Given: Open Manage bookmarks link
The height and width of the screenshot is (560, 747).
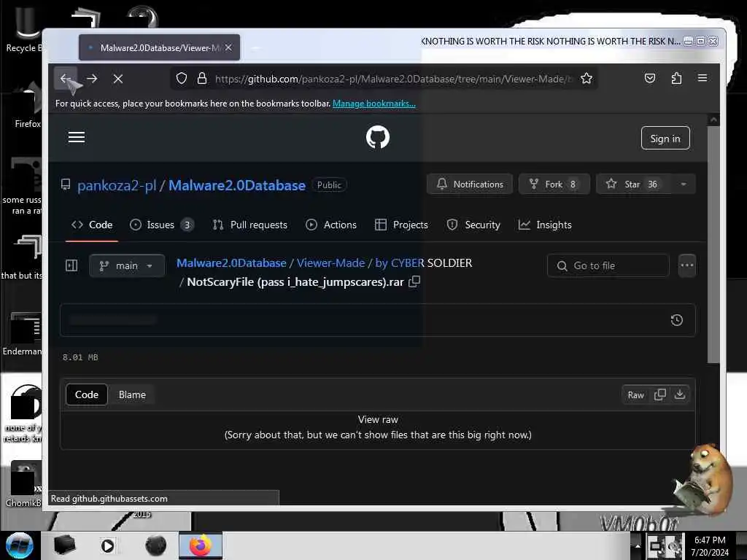Looking at the screenshot, I should tap(374, 104).
